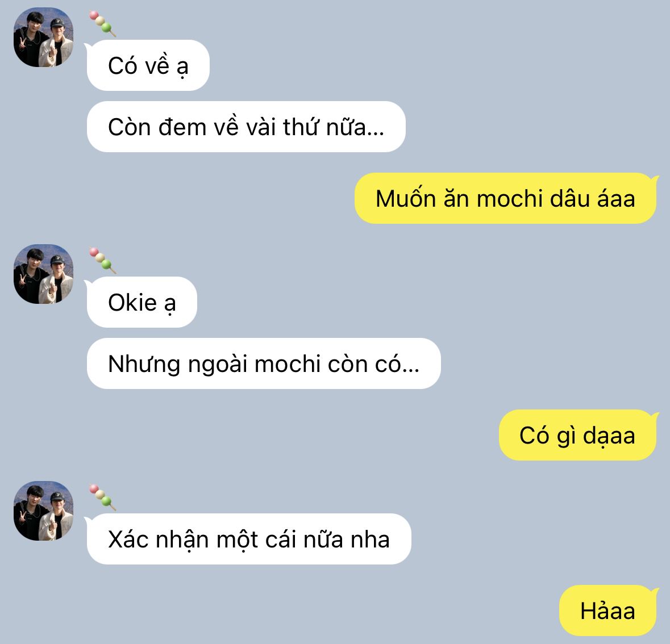The height and width of the screenshot is (644, 670).
Task: Select the "Còn đem về vài thứ nữa..." message
Action: coord(246,127)
